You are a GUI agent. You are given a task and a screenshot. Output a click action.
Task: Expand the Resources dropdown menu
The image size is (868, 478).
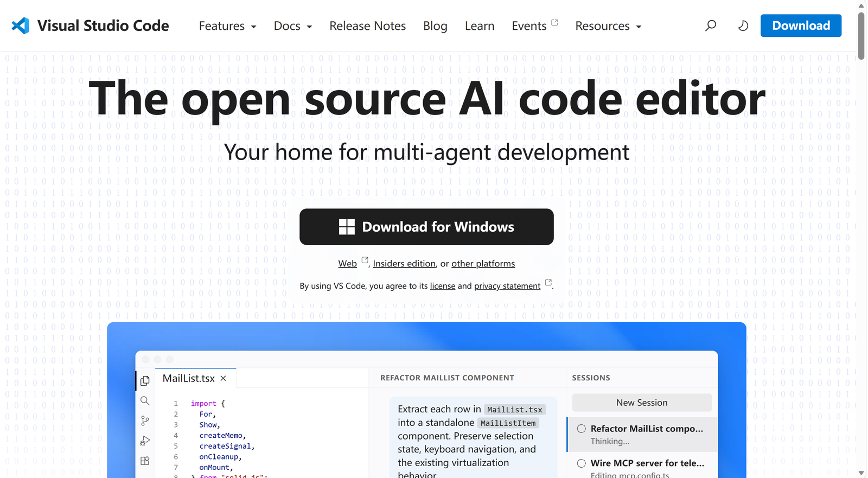[608, 26]
